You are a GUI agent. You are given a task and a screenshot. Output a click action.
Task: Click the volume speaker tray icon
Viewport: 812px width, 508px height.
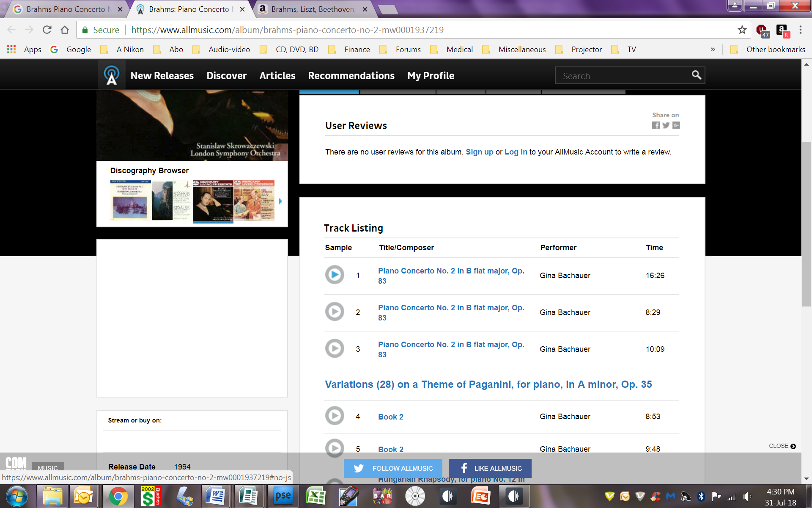(747, 497)
